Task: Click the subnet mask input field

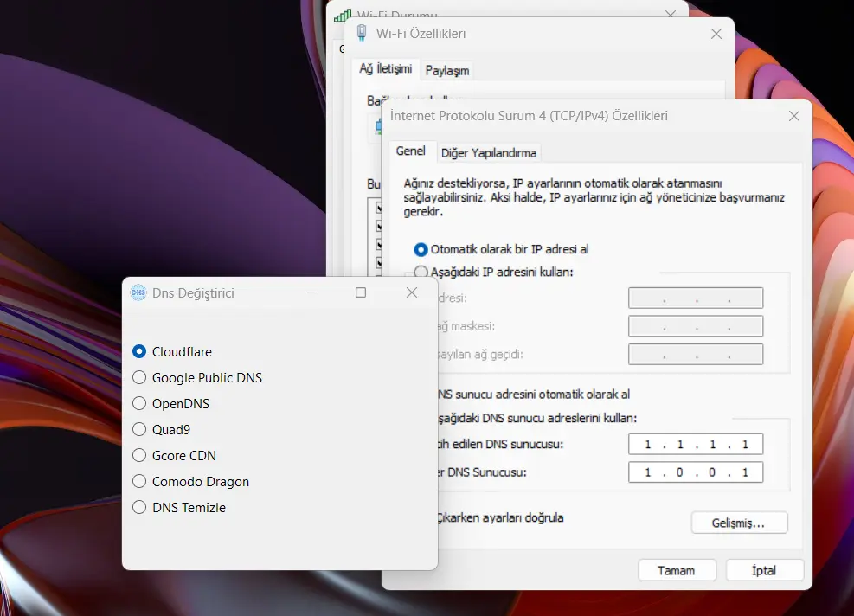Action: [x=696, y=326]
